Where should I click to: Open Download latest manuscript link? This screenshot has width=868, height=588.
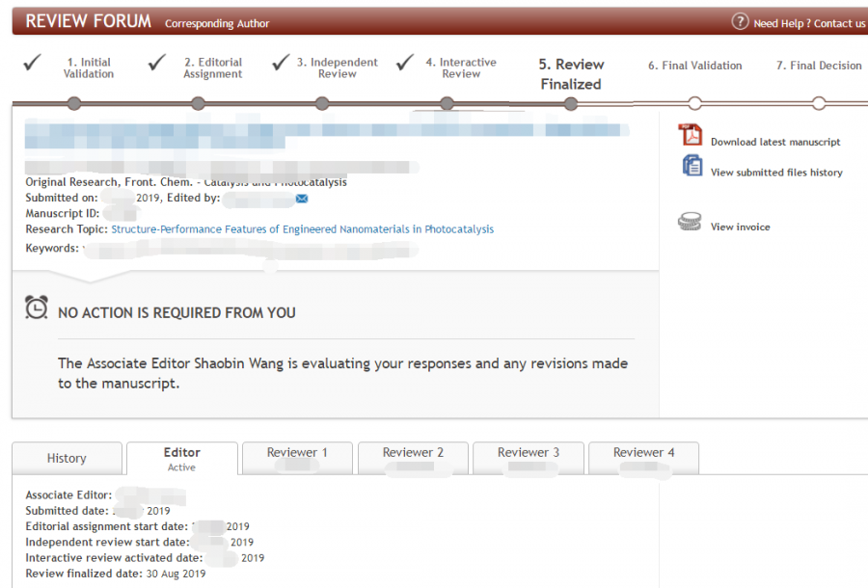pyautogui.click(x=775, y=142)
